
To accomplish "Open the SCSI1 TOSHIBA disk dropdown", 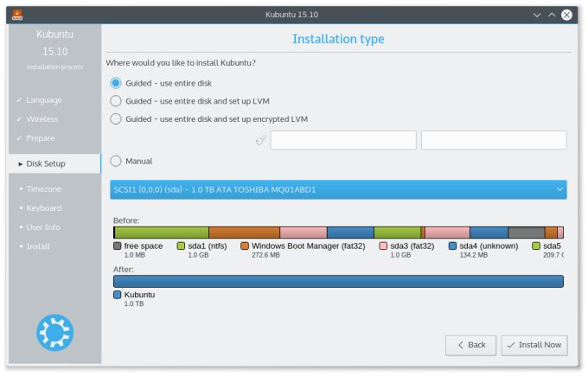I will [x=338, y=189].
